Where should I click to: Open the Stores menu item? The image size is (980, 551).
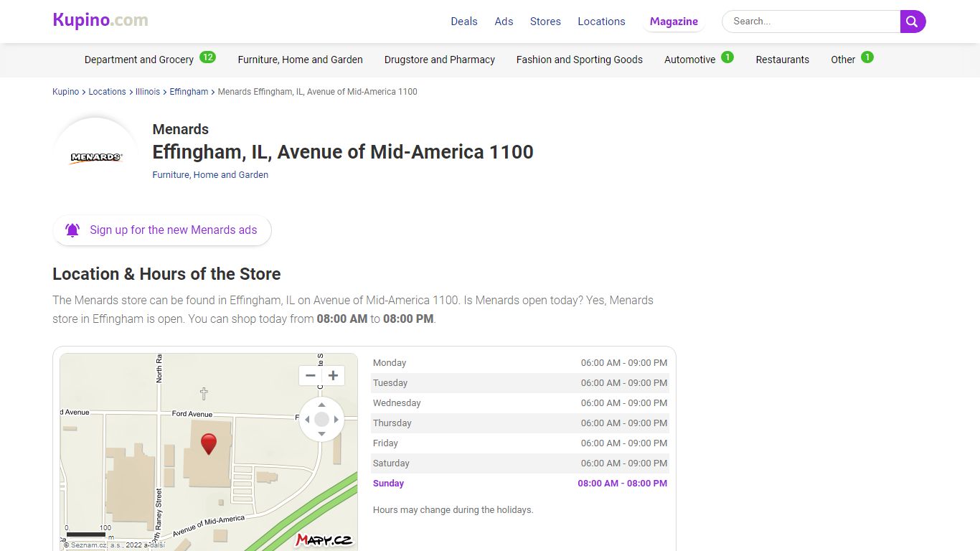[545, 22]
